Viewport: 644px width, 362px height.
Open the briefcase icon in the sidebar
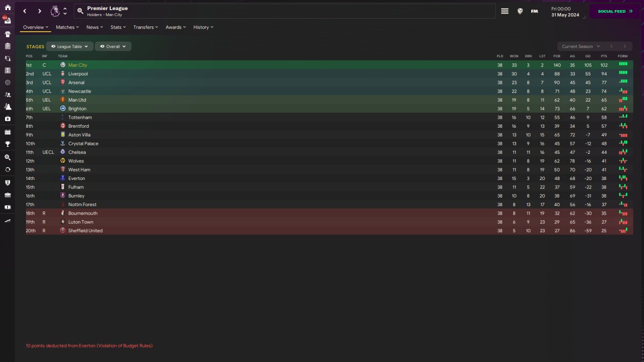(8, 195)
